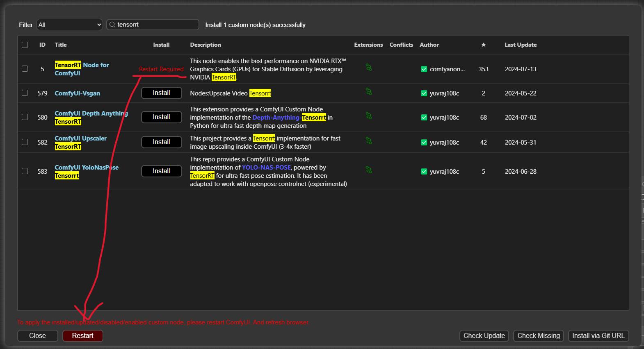Click the search field containing tensorrt
The height and width of the screenshot is (349, 644).
pyautogui.click(x=153, y=25)
